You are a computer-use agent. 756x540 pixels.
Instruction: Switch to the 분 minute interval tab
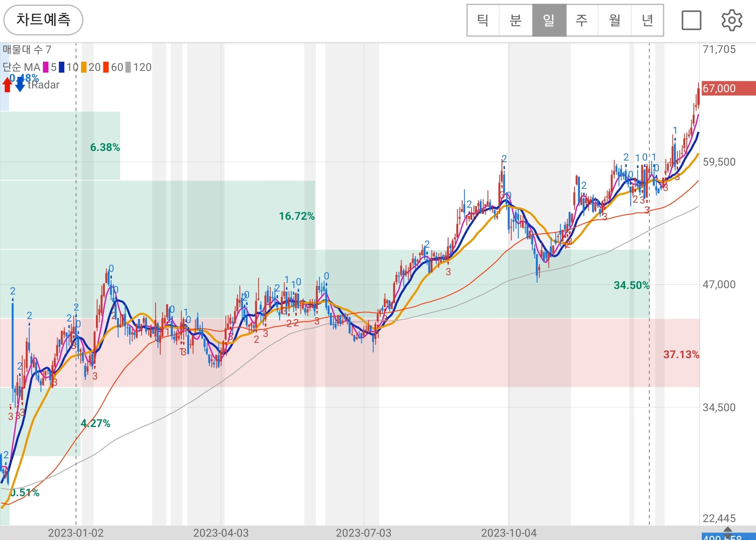516,20
